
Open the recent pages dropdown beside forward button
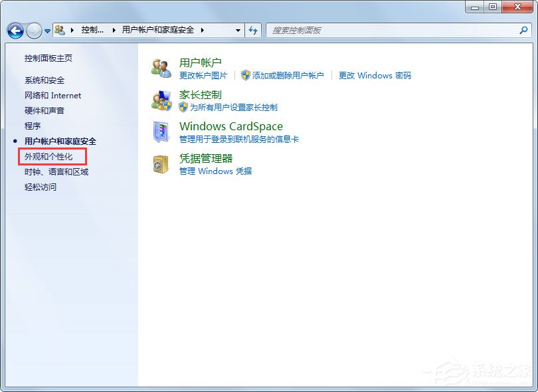click(x=46, y=31)
